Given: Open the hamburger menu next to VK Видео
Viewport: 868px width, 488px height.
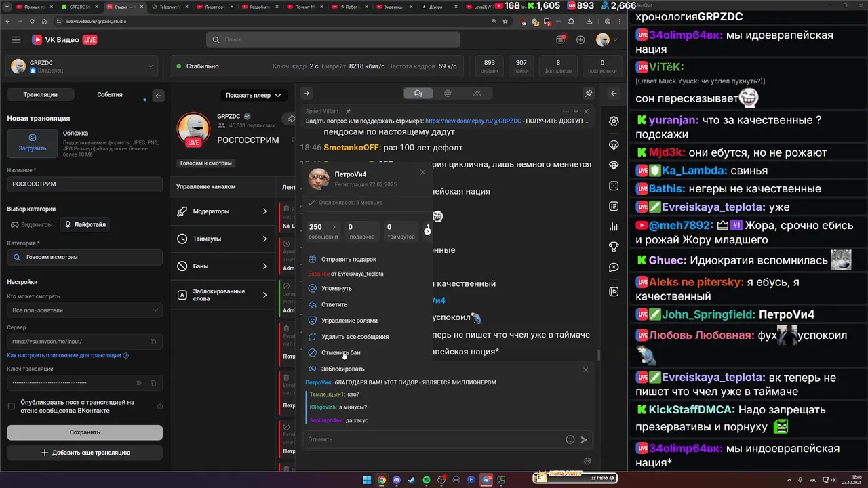Looking at the screenshot, I should [16, 40].
